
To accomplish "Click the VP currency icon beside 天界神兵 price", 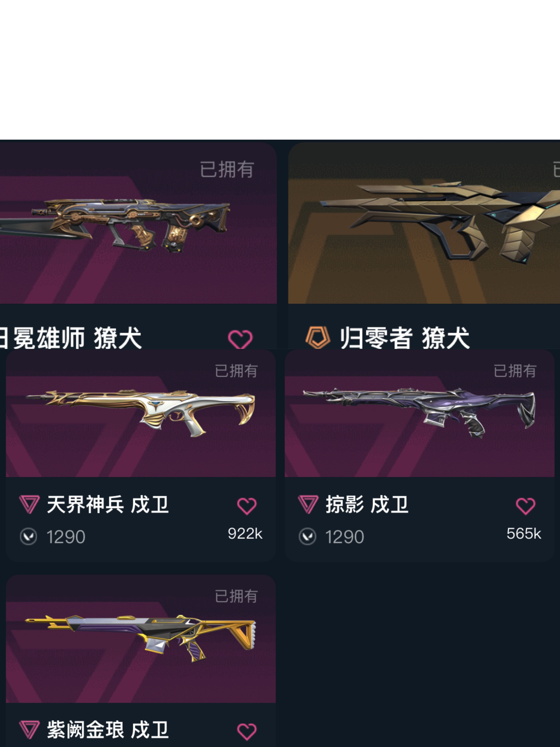I will [28, 536].
